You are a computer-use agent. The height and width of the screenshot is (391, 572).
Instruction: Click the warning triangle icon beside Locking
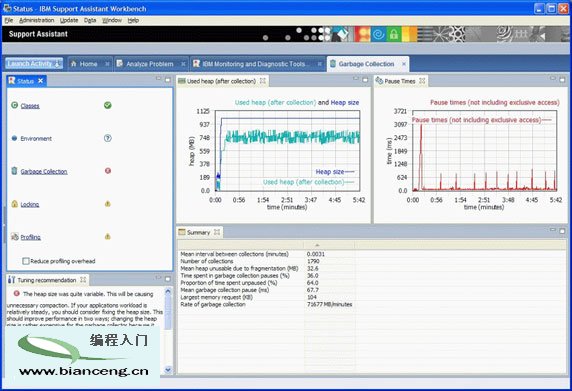coord(108,204)
